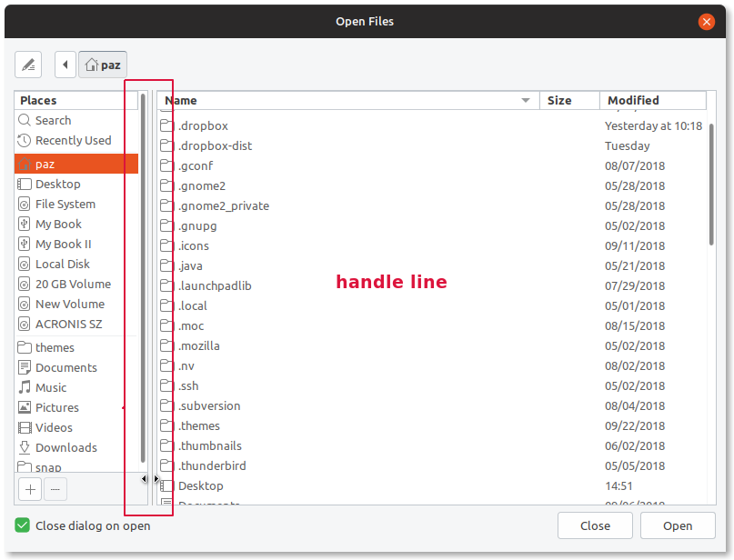Select the .java folder
The height and width of the screenshot is (560, 734).
point(431,265)
